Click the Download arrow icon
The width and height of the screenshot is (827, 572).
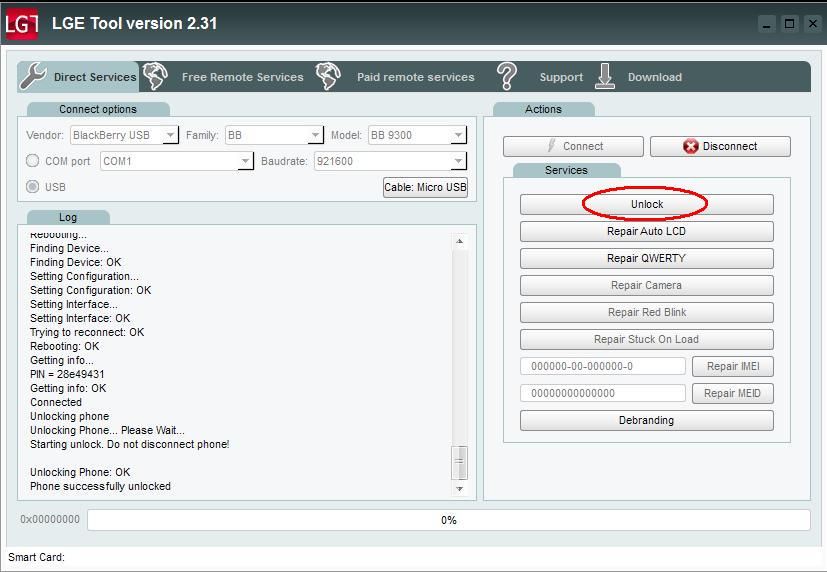[x=605, y=76]
